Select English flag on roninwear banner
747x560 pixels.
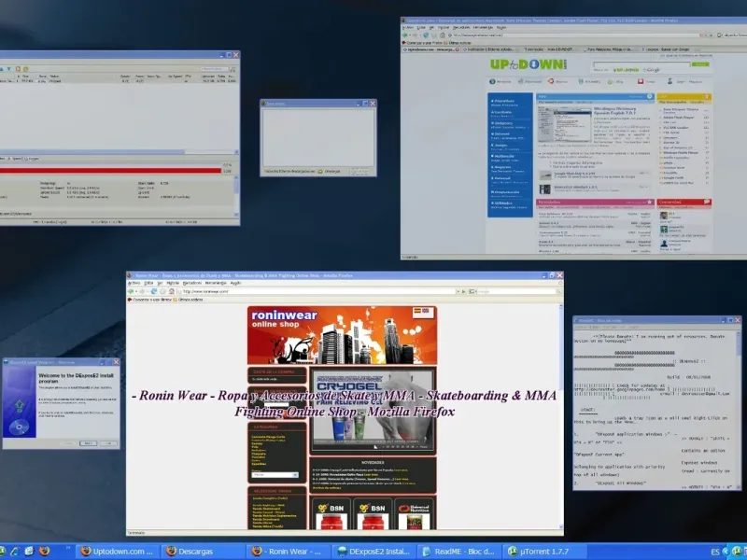(426, 311)
